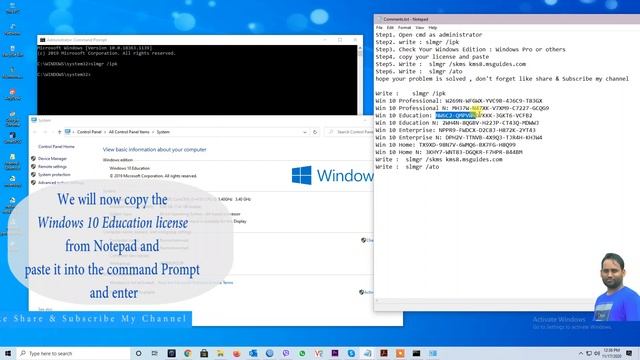Open Skype from the taskbar
Viewport: 640px width, 360px height.
[351, 353]
